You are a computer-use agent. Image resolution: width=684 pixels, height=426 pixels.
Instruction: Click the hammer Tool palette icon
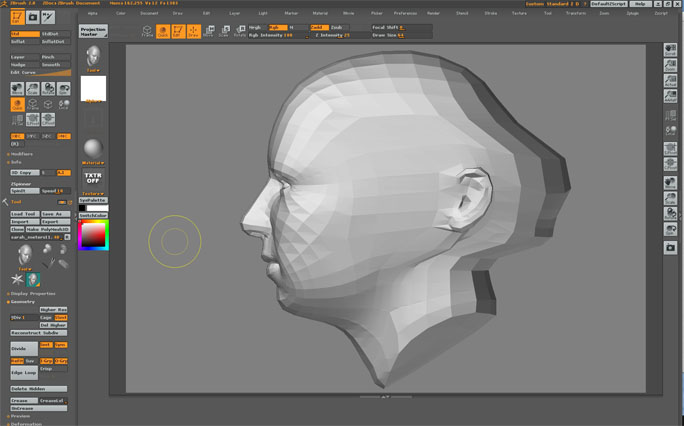point(5,202)
